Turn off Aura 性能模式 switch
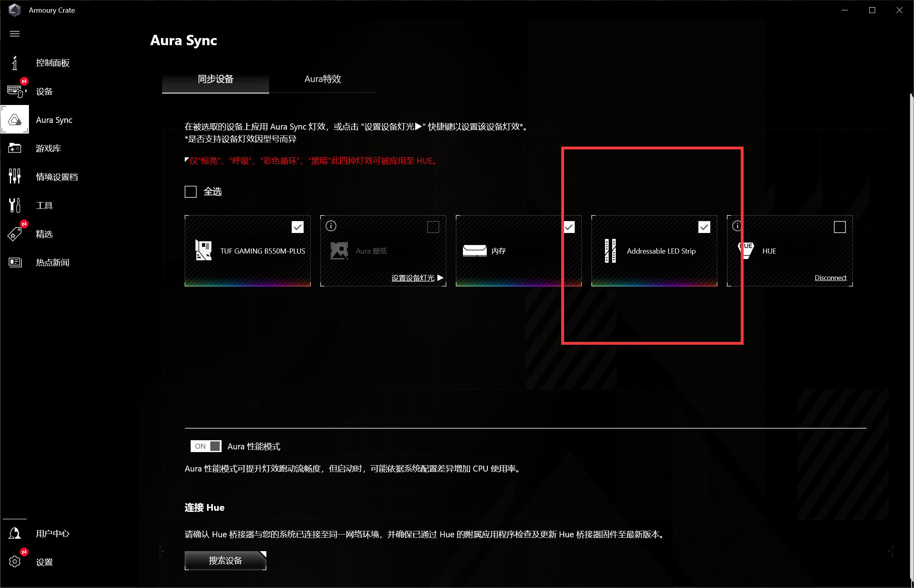This screenshot has width=914, height=588. pyautogui.click(x=206, y=446)
